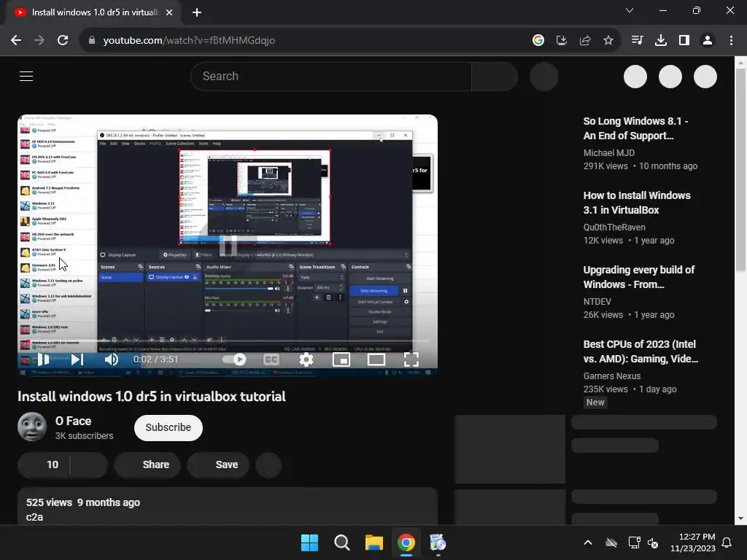Open media controls in Chrome toolbar
Image resolution: width=747 pixels, height=560 pixels.
coord(637,41)
